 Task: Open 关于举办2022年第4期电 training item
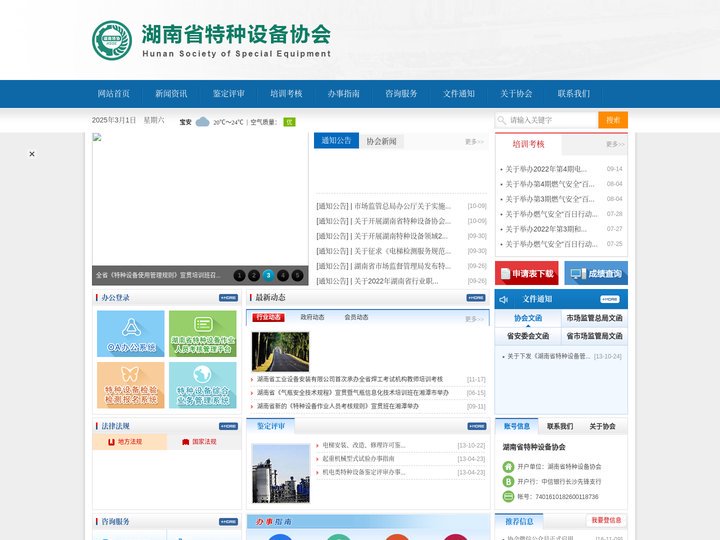point(546,169)
